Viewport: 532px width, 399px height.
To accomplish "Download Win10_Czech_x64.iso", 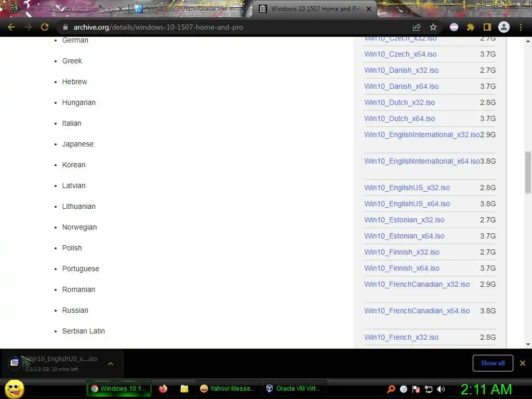I will (401, 54).
